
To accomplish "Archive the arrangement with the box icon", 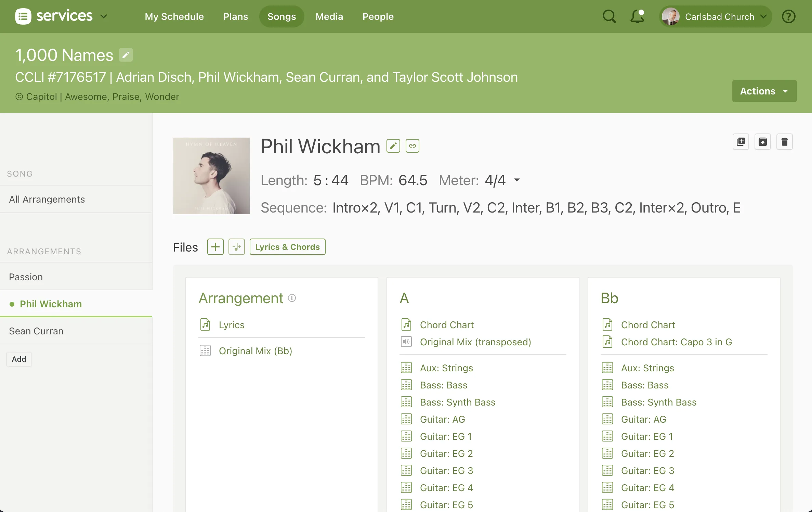I will tap(763, 141).
